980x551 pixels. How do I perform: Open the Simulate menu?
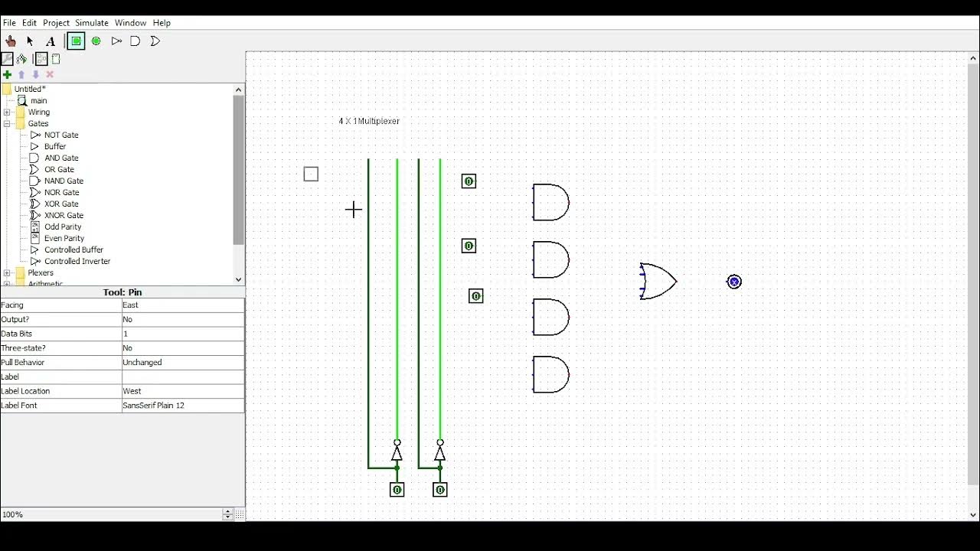(x=92, y=23)
